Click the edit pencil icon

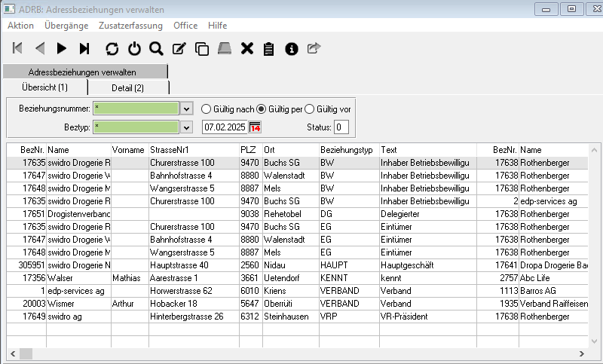pyautogui.click(x=179, y=49)
